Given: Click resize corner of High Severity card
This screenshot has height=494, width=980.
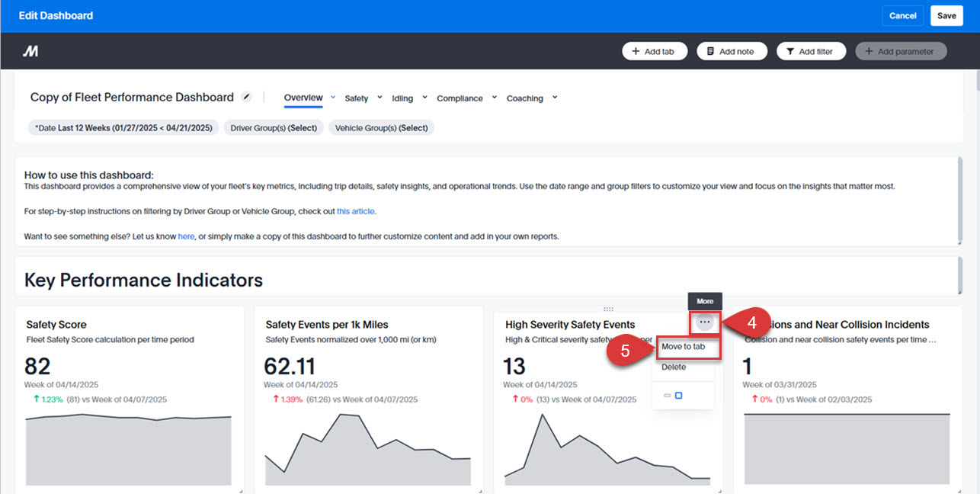Looking at the screenshot, I should tap(719, 491).
